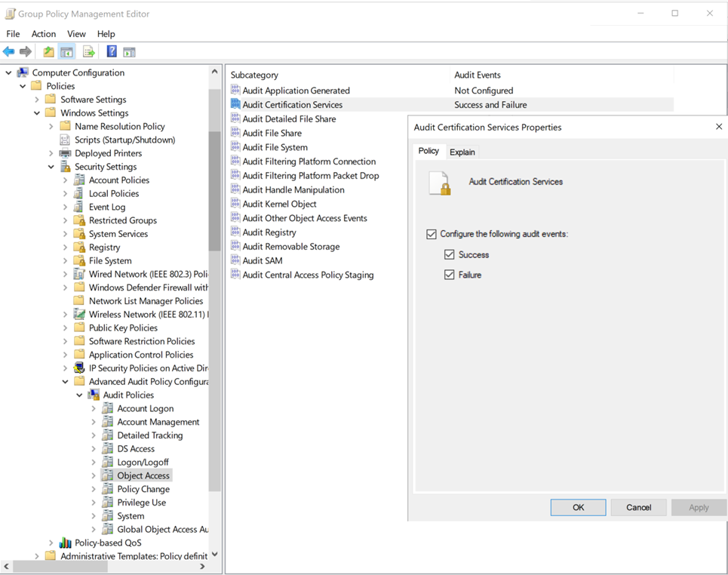Click the blue Help toolbar icon

point(112,52)
